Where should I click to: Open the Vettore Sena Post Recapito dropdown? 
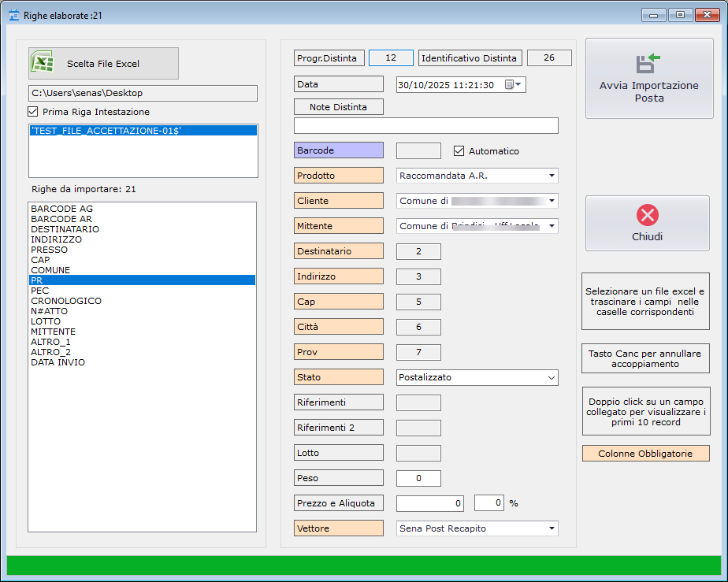(x=552, y=528)
